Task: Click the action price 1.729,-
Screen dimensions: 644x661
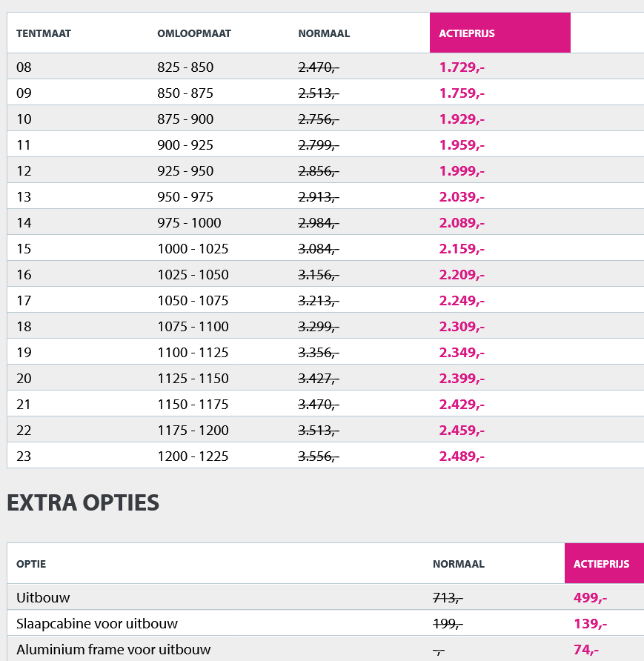Action: [462, 67]
